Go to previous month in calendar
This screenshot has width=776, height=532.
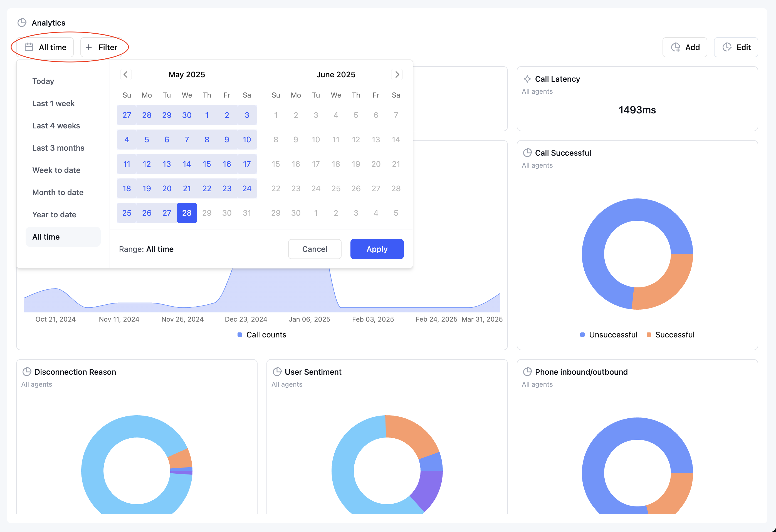pos(126,74)
